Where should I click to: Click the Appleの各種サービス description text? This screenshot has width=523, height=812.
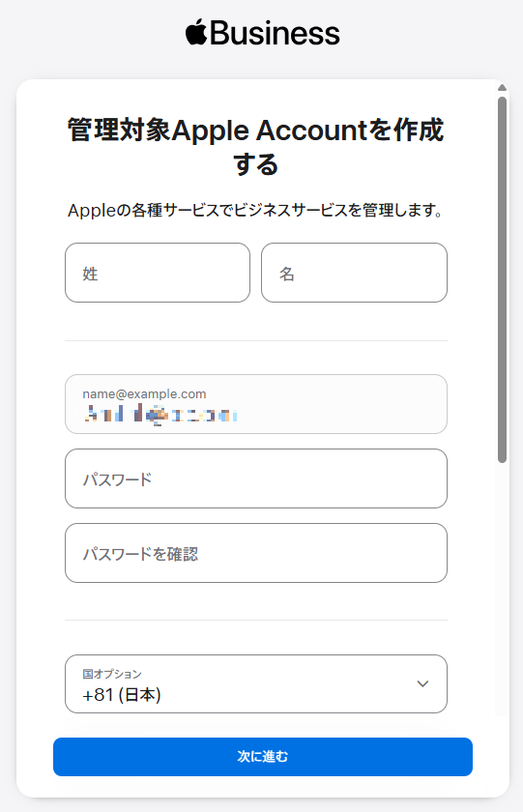pyautogui.click(x=256, y=211)
